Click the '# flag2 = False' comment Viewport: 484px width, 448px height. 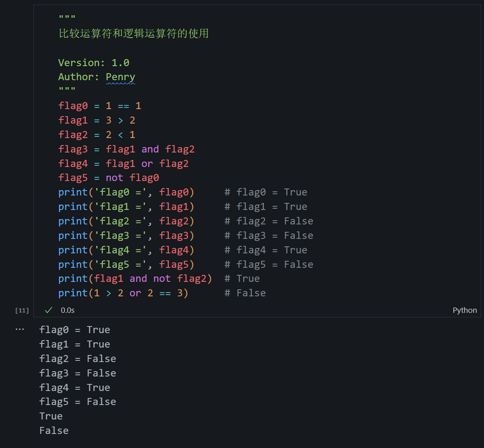click(269, 221)
